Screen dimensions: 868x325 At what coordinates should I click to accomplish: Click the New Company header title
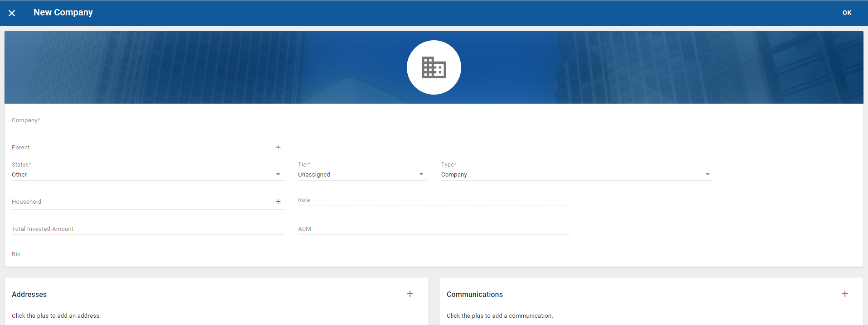[x=63, y=13]
